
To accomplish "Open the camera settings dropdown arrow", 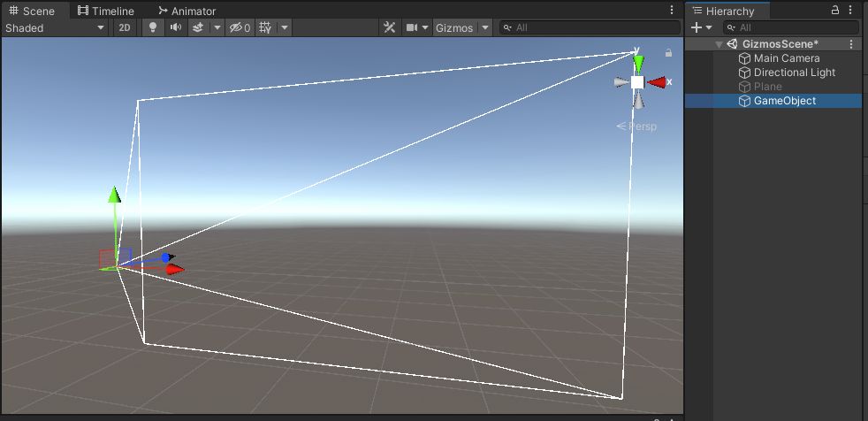I will pos(425,27).
